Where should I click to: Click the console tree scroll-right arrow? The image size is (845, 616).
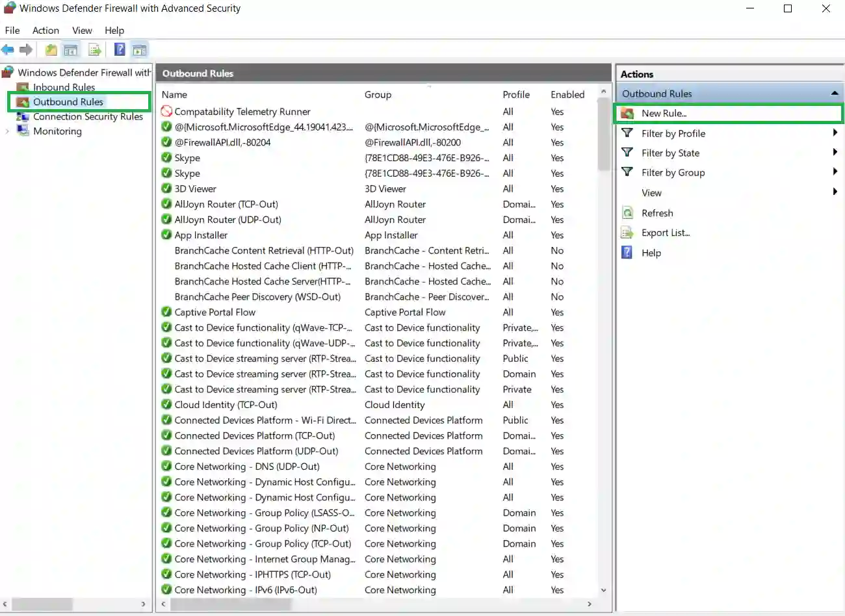pyautogui.click(x=144, y=604)
